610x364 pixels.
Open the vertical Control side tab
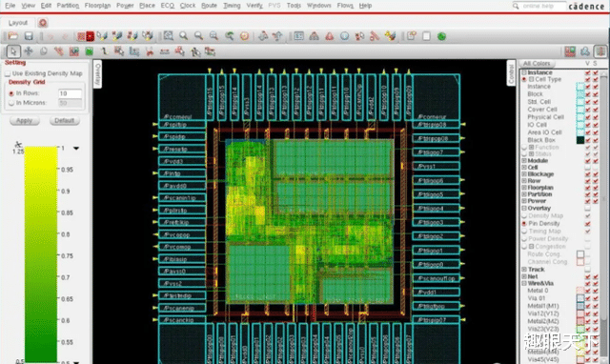click(511, 72)
